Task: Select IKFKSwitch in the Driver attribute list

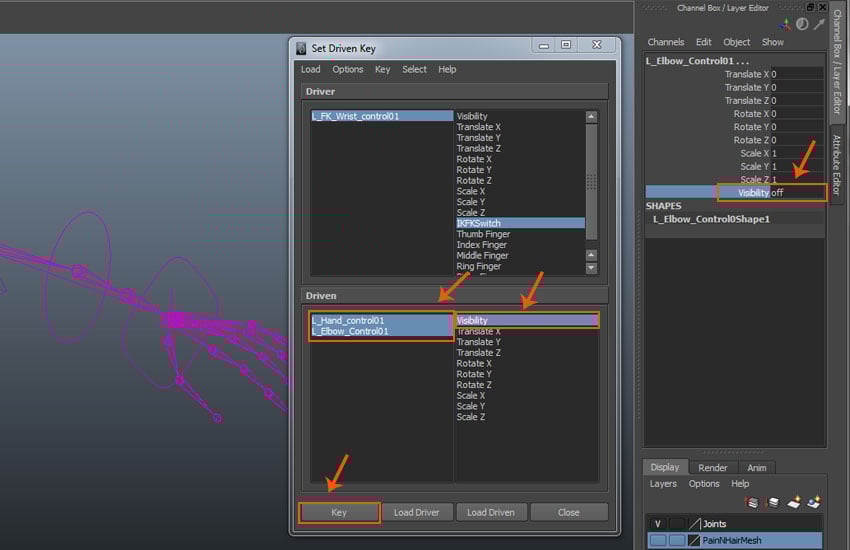Action: 479,223
